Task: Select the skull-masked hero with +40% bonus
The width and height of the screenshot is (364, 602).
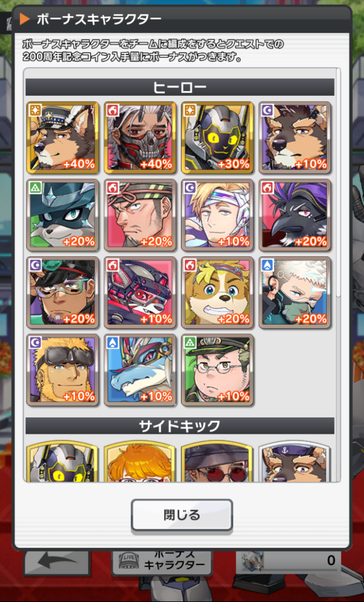Action: click(140, 138)
